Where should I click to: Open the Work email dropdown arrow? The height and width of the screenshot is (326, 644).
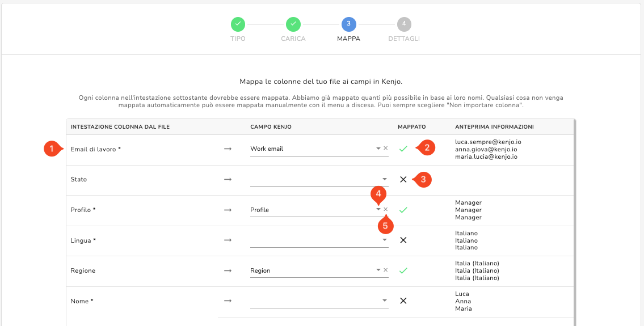(x=378, y=149)
